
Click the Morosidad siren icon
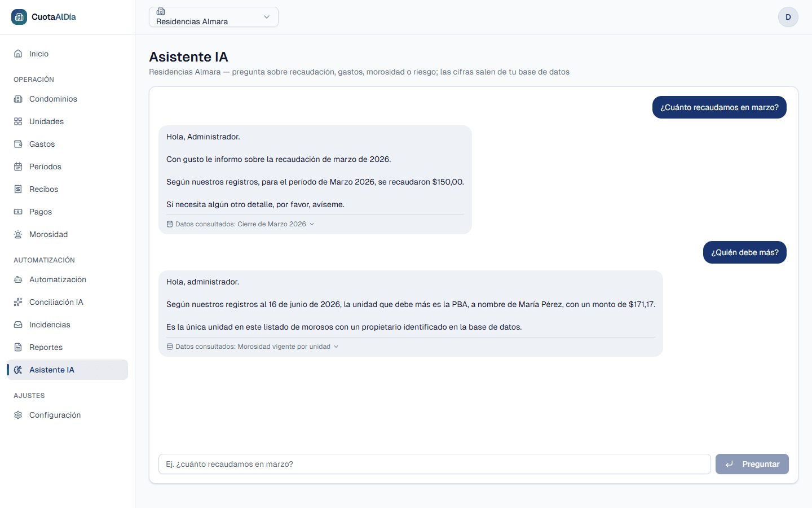coord(18,234)
